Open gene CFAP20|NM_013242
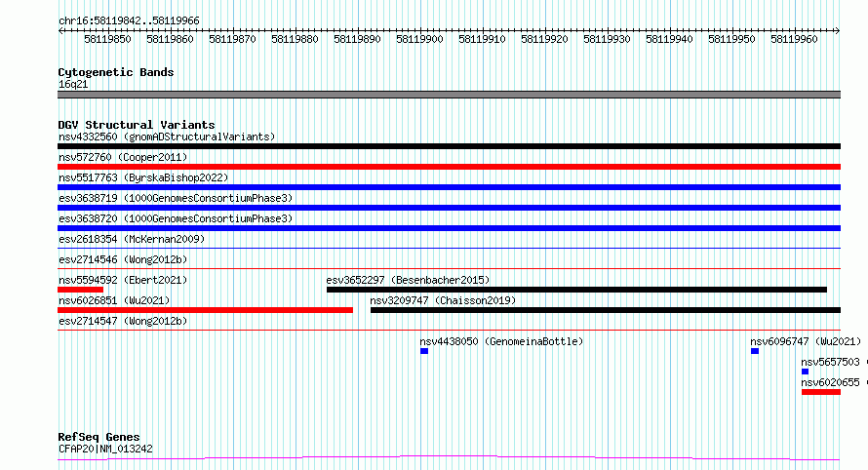Screen dimensions: 868x470 (x=105, y=449)
